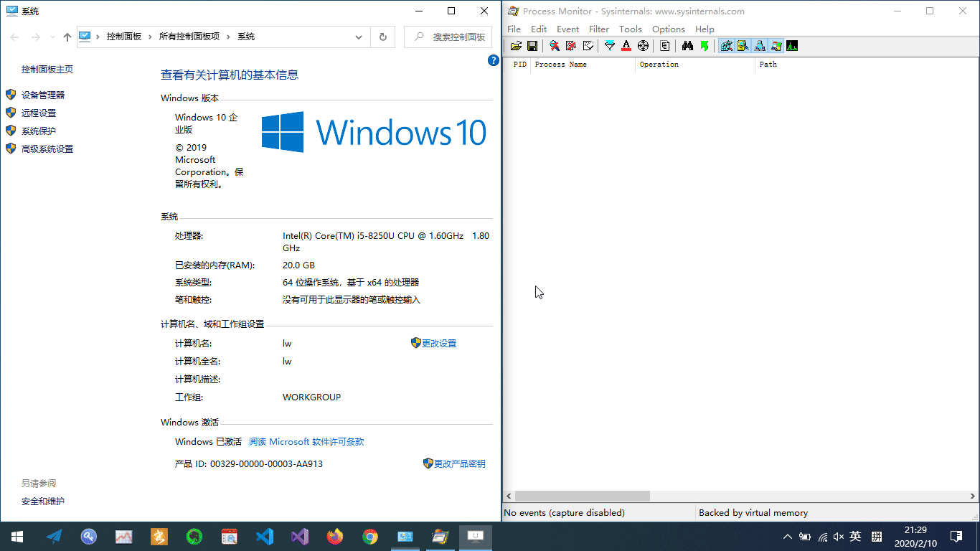Open Find with the binoculars icon
Viewport: 980px width, 551px height.
coord(687,46)
